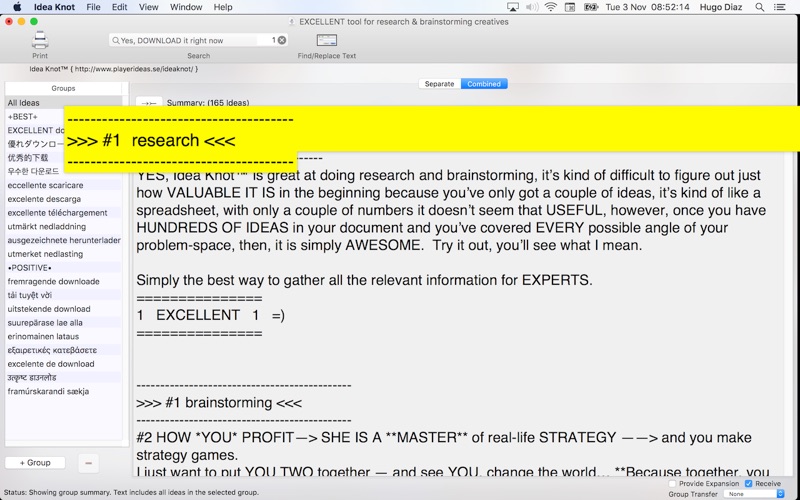Open the Idea Knot app menu

tap(54, 7)
